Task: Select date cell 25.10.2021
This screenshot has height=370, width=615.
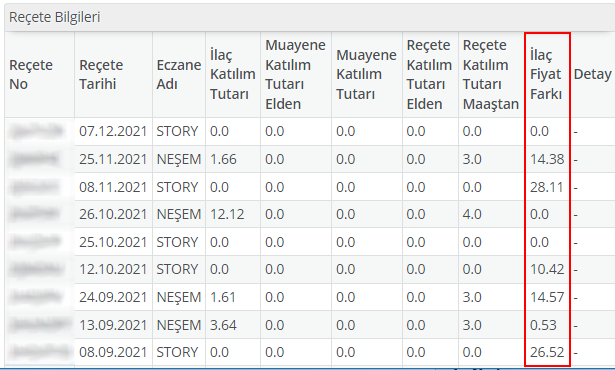Action: [x=113, y=242]
